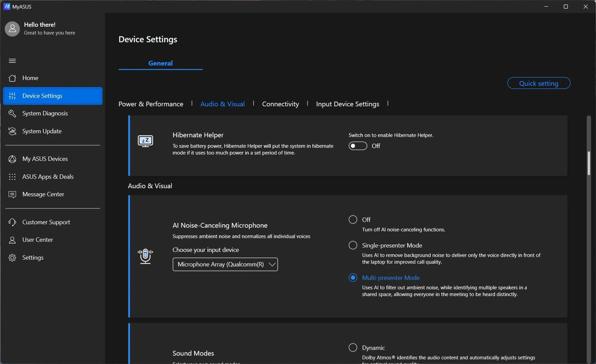The height and width of the screenshot is (364, 596).
Task: Open Connectivity section
Action: point(280,104)
